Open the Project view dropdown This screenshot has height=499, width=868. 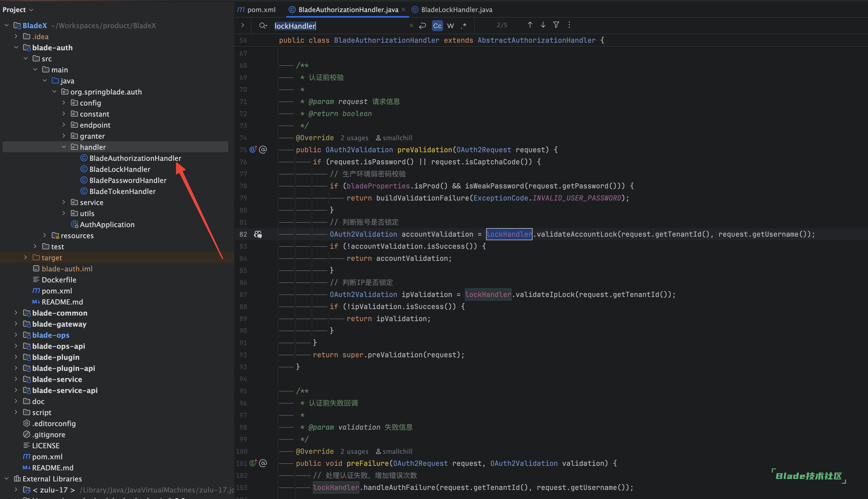18,10
